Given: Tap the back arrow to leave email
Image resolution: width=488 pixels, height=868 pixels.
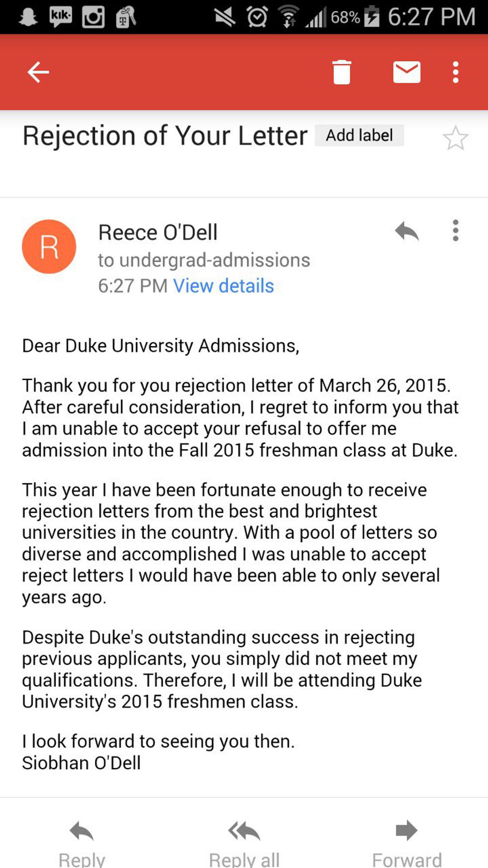Looking at the screenshot, I should [38, 72].
